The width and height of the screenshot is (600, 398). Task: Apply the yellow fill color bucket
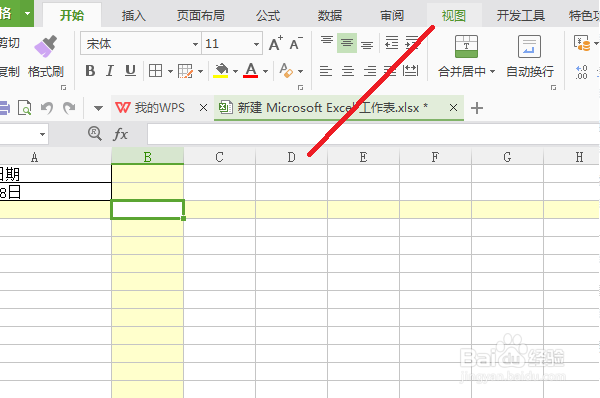pyautogui.click(x=221, y=71)
